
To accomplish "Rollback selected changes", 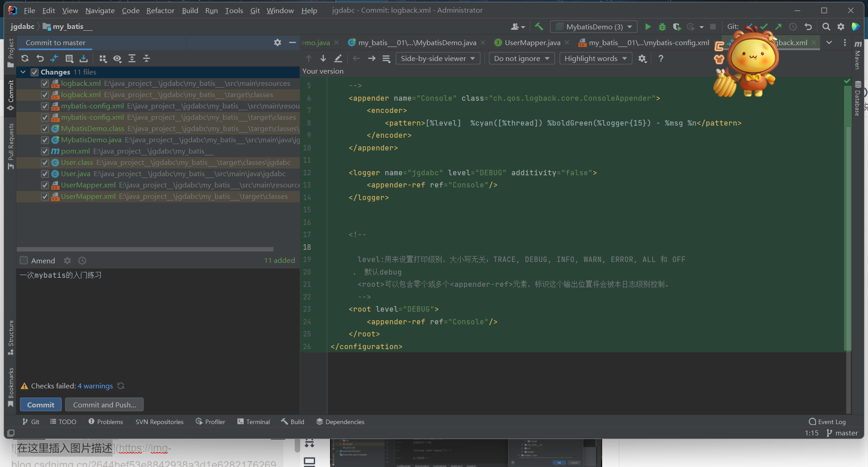I will (x=40, y=58).
